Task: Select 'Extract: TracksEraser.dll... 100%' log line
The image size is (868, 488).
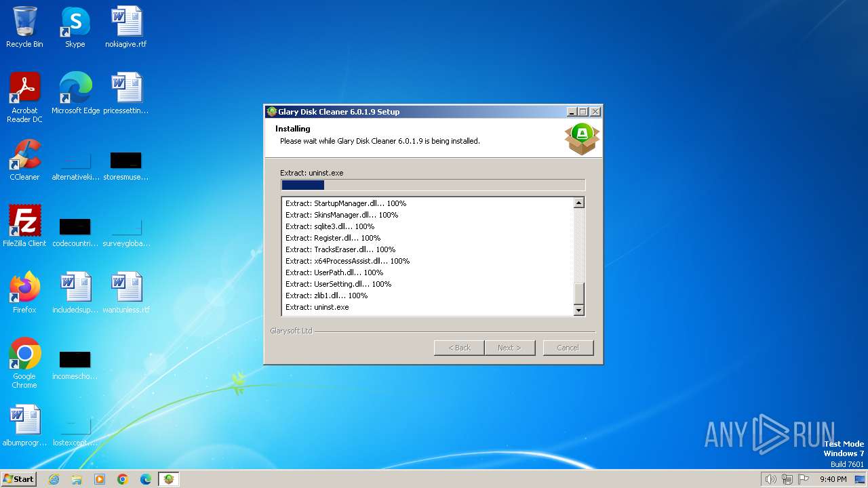Action: pos(340,249)
